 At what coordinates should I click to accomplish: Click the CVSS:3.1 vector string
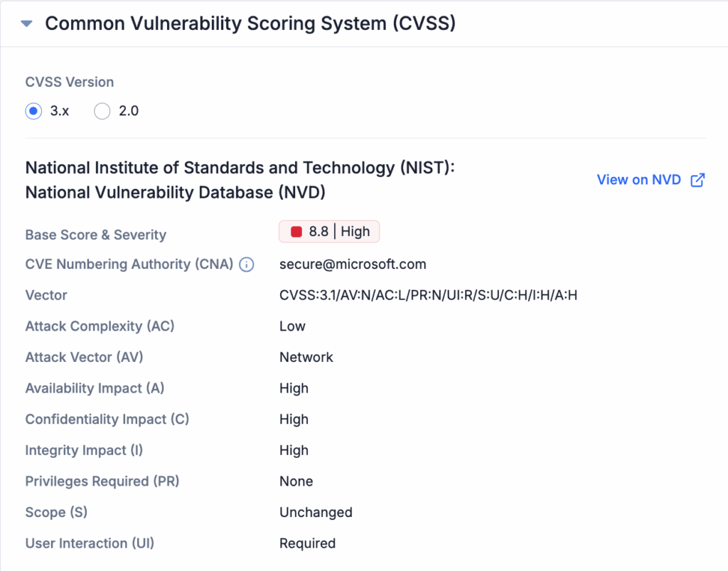(428, 295)
